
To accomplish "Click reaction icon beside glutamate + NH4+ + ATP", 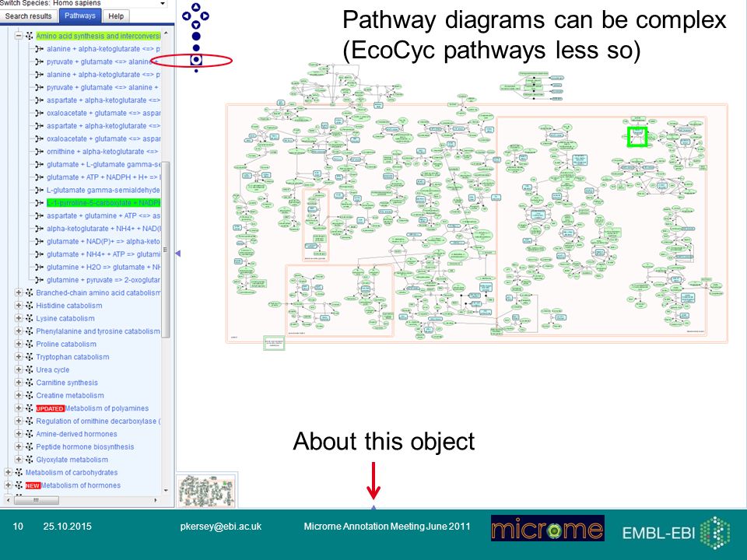I will pos(40,254).
